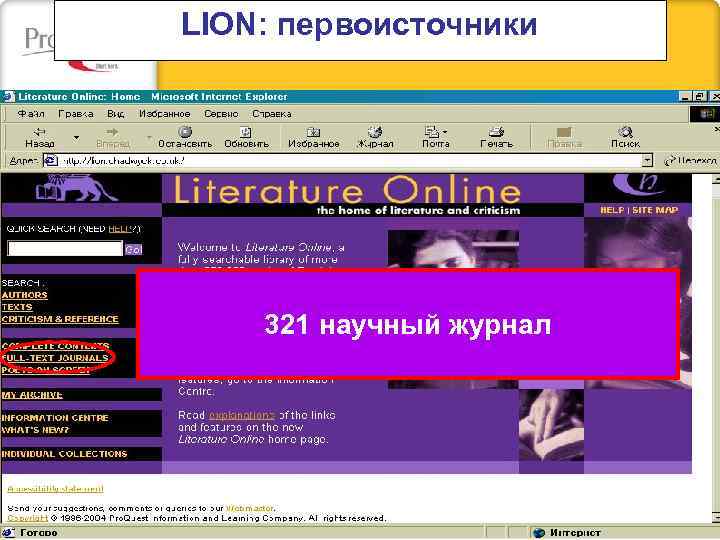Click the lion logo image
This screenshot has height=540, width=720.
(76, 188)
